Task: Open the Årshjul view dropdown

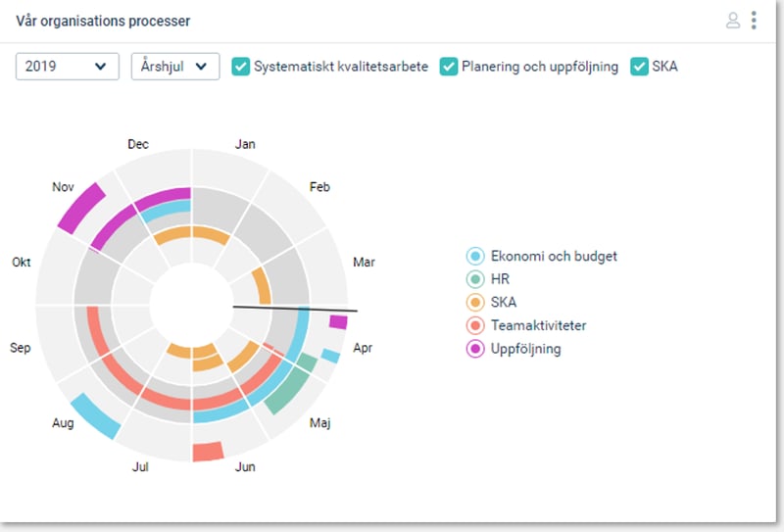Action: (x=175, y=67)
